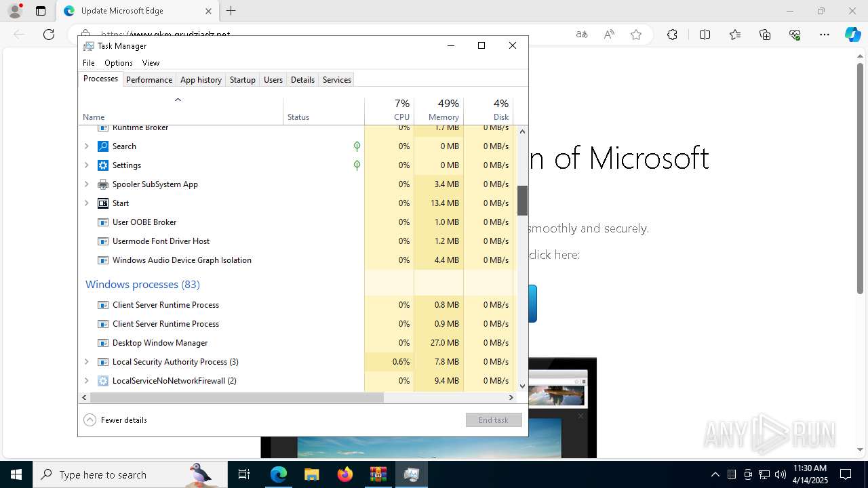Viewport: 868px width, 488px height.
Task: Click the LocalServiceNoNetworkFirewall gear icon
Action: (x=103, y=381)
